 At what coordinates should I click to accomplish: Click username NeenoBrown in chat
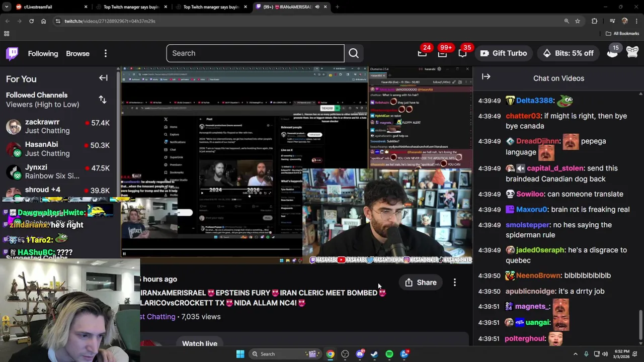tap(538, 276)
